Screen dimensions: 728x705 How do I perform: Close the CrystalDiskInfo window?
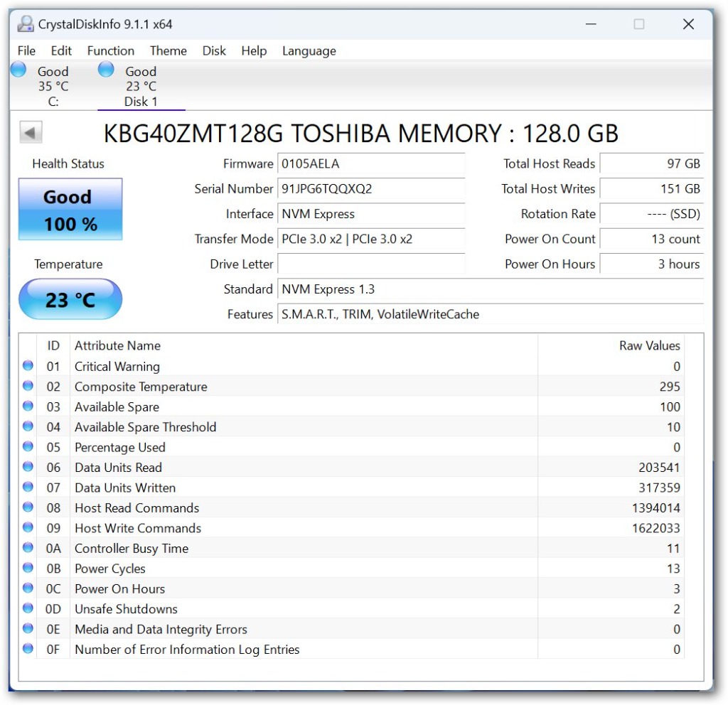688,24
